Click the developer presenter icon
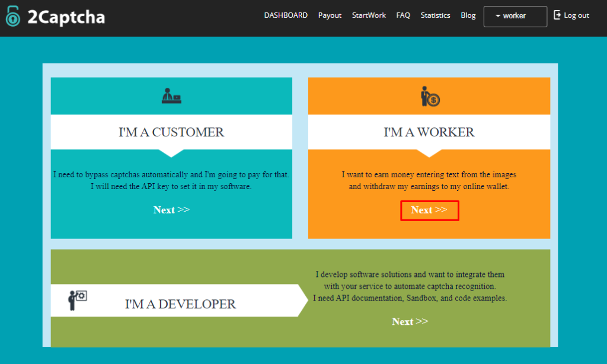607x364 pixels. tap(78, 300)
